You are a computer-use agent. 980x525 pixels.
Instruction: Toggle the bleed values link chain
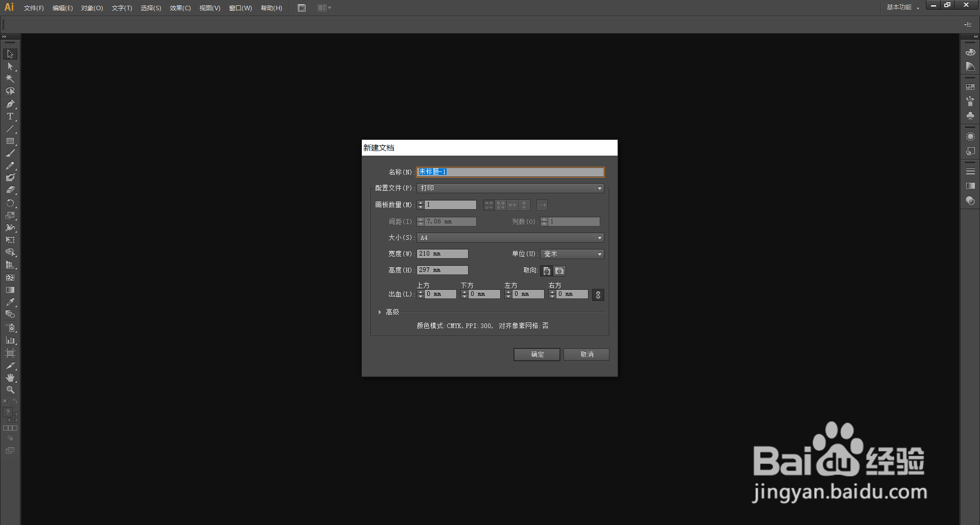coord(598,294)
